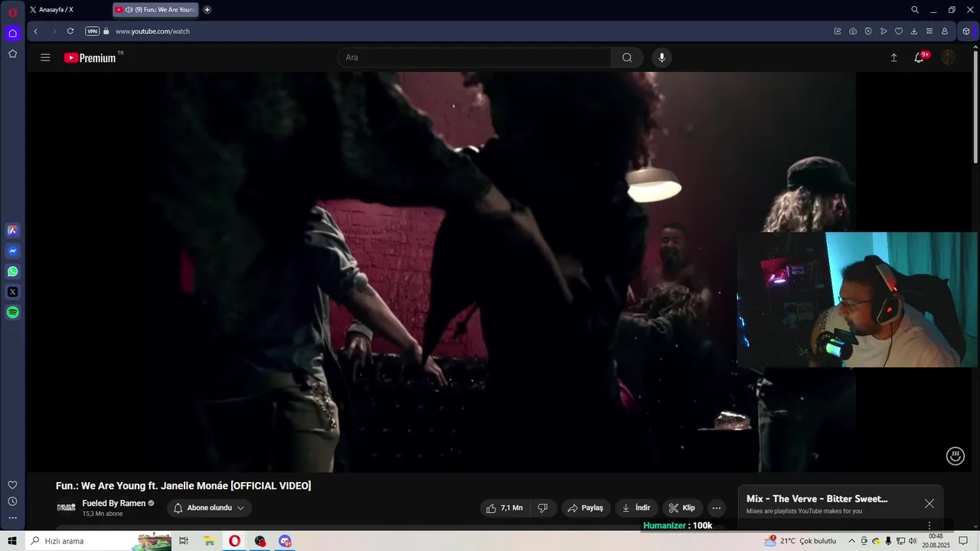The width and height of the screenshot is (980, 551).
Task: Open a new tab with plus button
Action: pyautogui.click(x=207, y=10)
